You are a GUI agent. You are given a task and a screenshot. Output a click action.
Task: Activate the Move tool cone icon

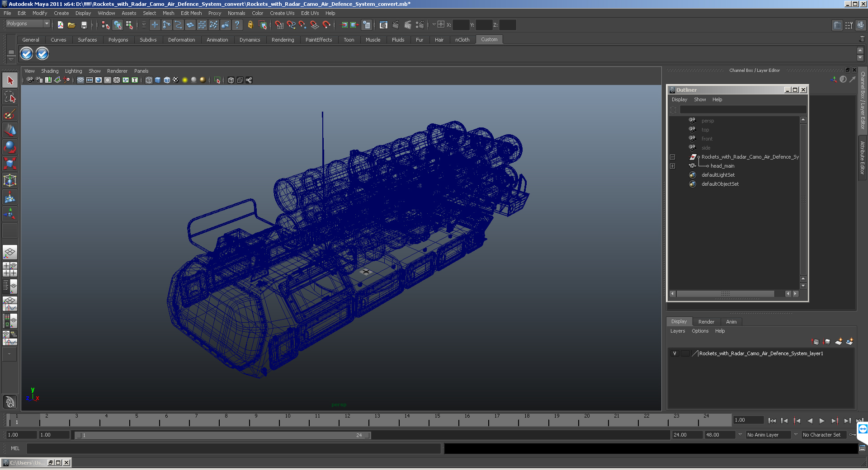[x=10, y=130]
